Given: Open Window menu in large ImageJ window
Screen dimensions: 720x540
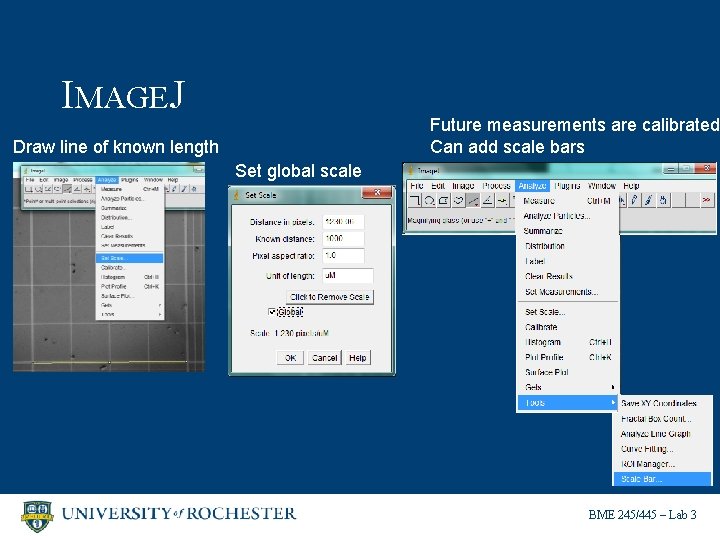Looking at the screenshot, I should 601,186.
